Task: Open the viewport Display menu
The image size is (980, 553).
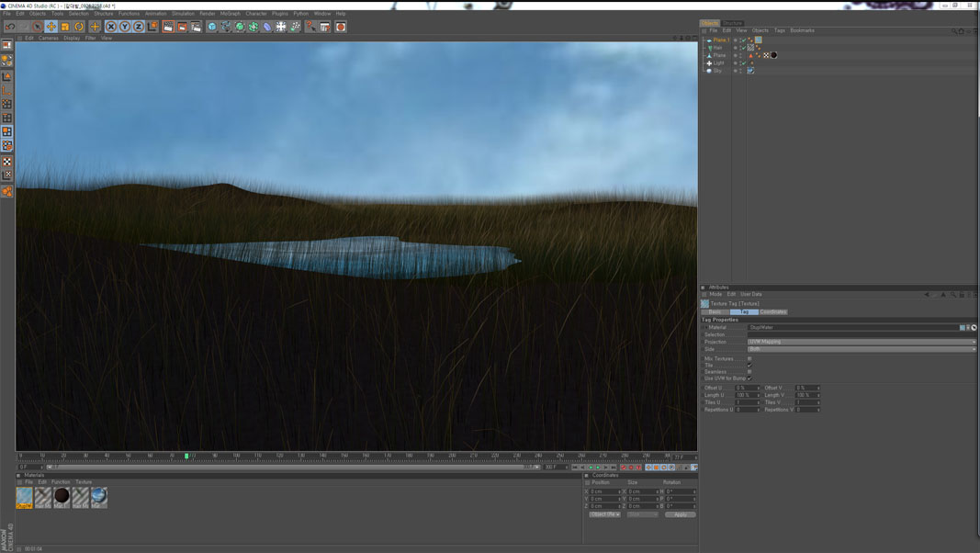Action: (72, 38)
